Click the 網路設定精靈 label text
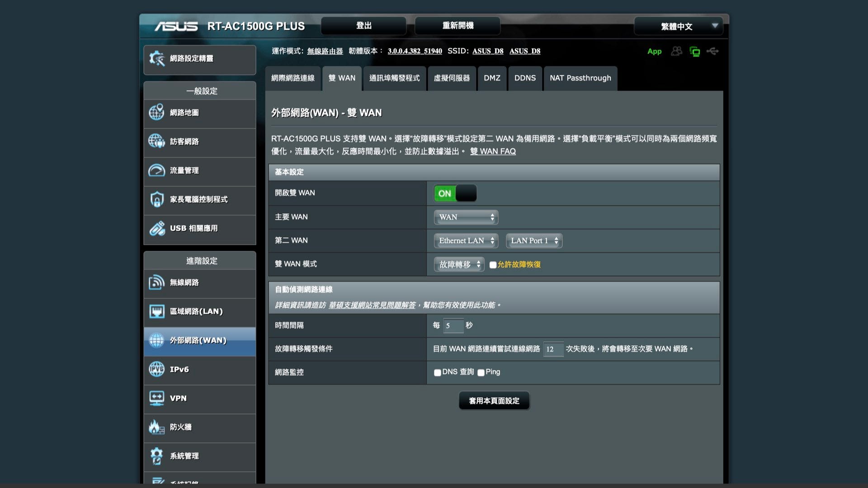The height and width of the screenshot is (488, 868). coord(192,58)
